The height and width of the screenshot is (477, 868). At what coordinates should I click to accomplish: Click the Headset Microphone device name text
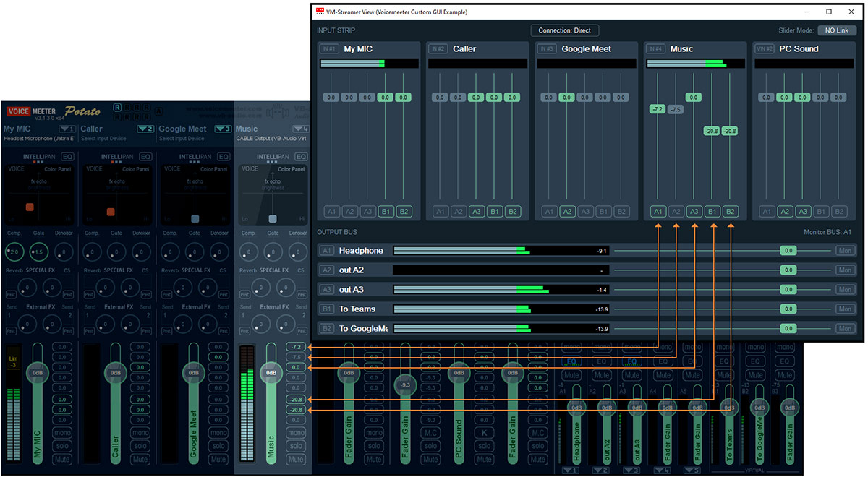pyautogui.click(x=39, y=139)
